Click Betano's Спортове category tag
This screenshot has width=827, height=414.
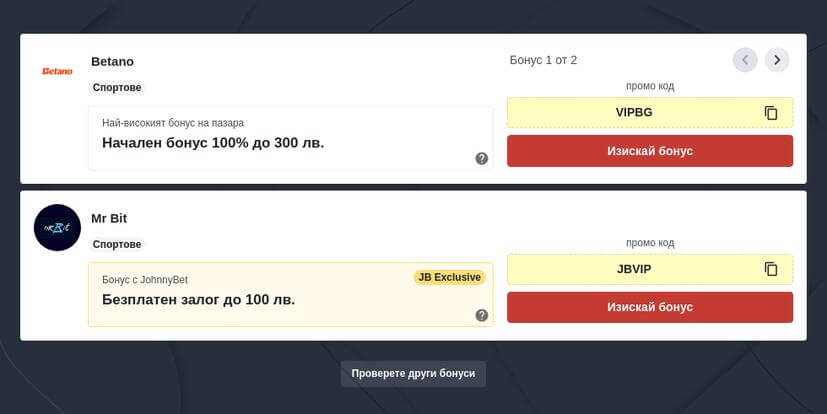click(x=118, y=88)
